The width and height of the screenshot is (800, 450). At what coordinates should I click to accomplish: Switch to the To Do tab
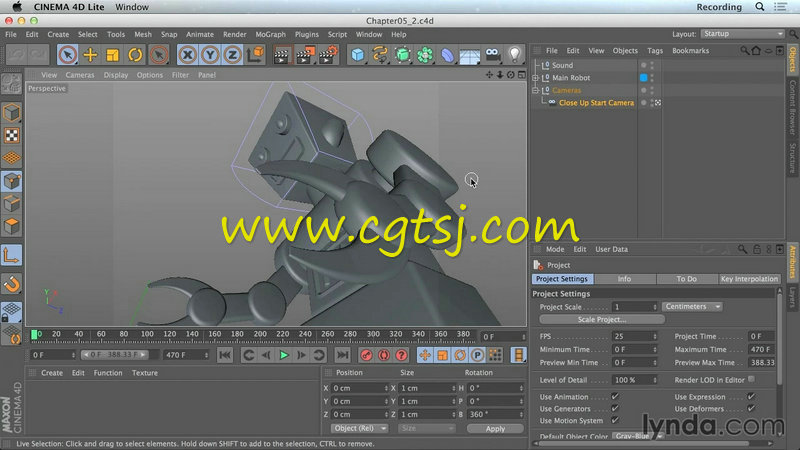click(x=686, y=279)
